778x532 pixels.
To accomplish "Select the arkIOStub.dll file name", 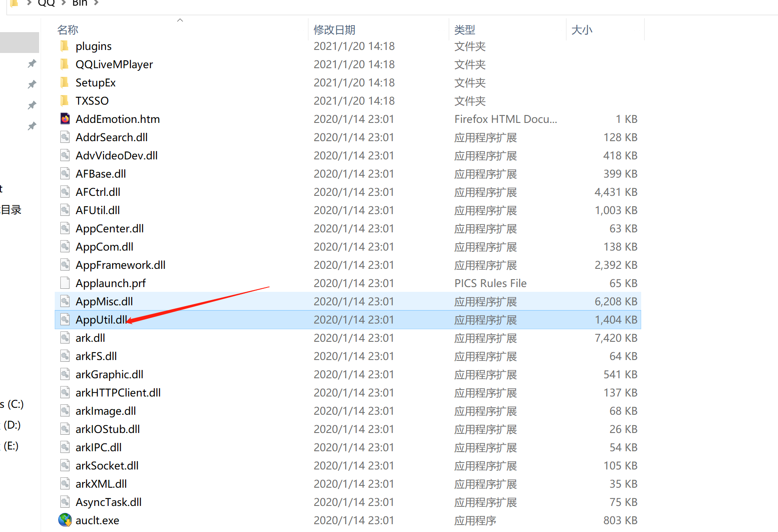I will (108, 429).
